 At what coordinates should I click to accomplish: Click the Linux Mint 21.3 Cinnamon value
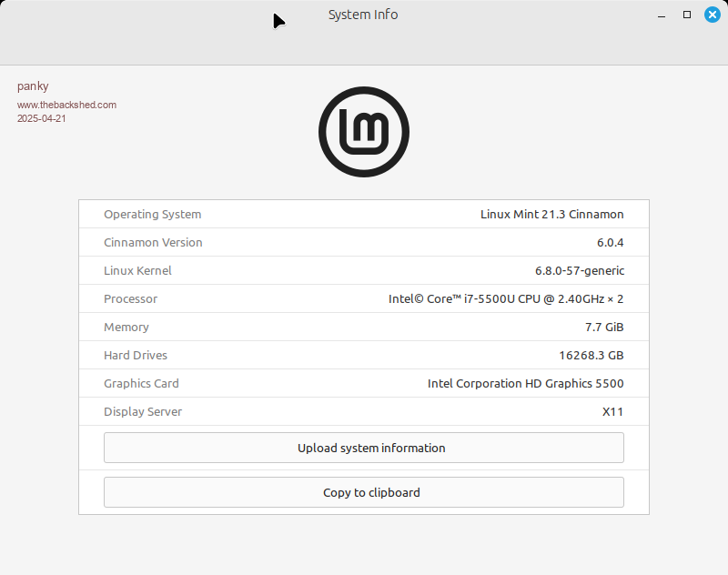[551, 215]
